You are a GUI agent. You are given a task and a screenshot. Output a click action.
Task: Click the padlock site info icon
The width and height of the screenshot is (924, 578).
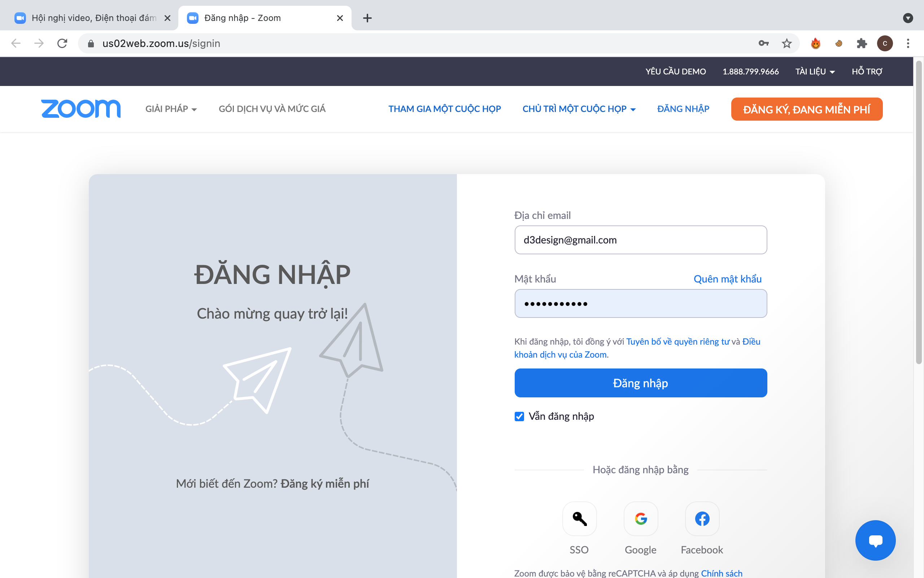(91, 44)
